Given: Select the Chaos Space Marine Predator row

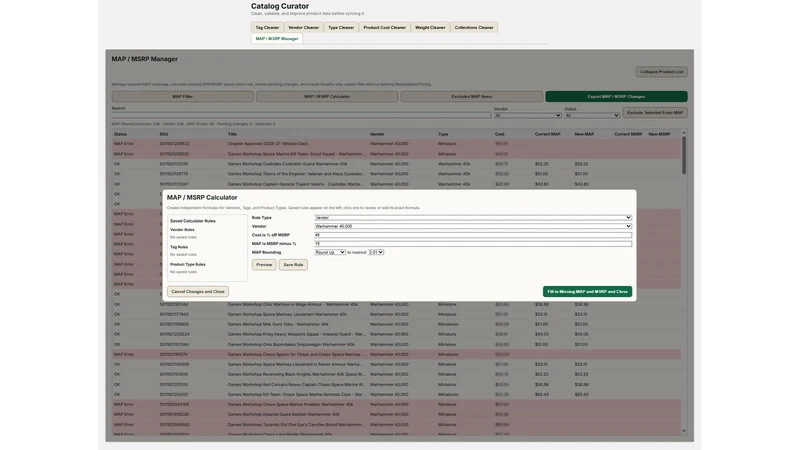Looking at the screenshot, I should (396, 405).
